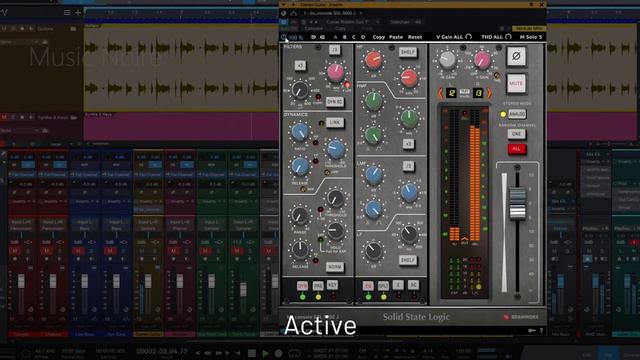The height and width of the screenshot is (360, 640).
Task: Click the M Solo S control
Action: (x=531, y=37)
